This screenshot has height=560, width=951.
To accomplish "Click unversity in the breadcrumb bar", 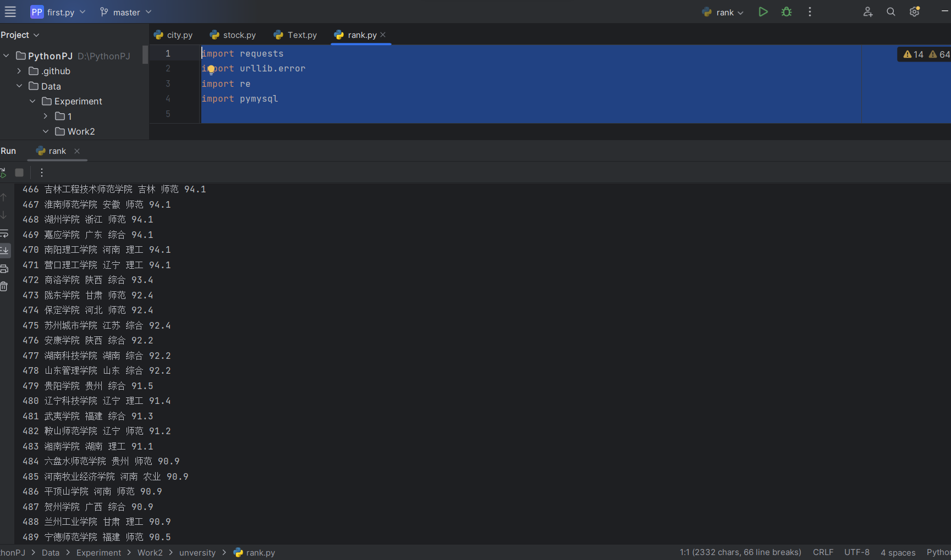I will click(x=197, y=553).
